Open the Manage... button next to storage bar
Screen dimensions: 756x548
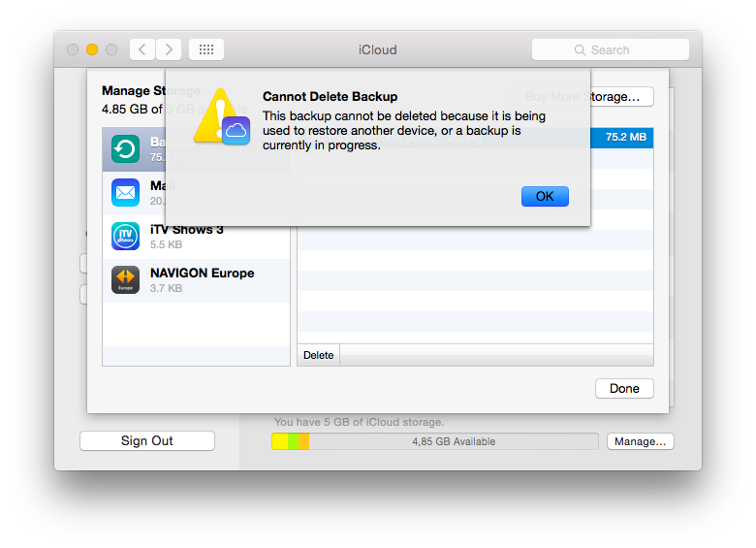(x=641, y=441)
